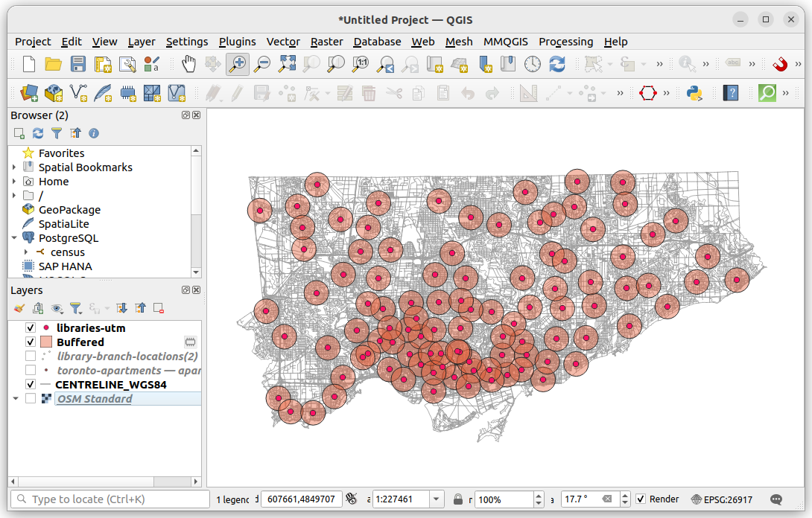Open the Vector menu
The width and height of the screenshot is (812, 518).
click(282, 42)
